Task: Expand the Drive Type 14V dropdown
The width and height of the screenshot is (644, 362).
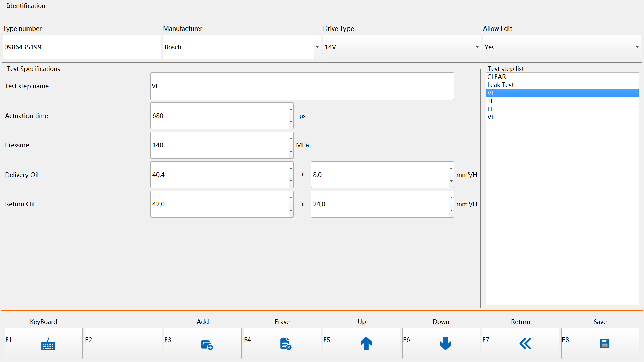Action: coord(477,47)
